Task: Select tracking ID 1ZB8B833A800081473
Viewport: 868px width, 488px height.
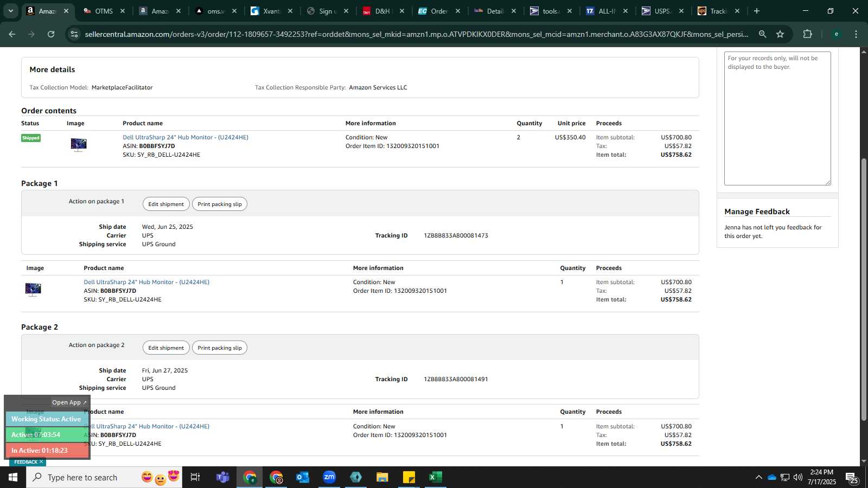Action: click(x=456, y=235)
